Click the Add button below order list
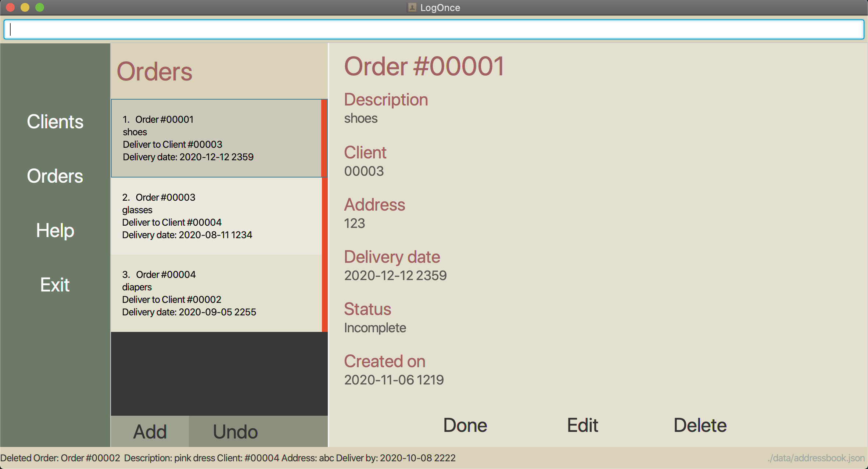 [x=150, y=432]
